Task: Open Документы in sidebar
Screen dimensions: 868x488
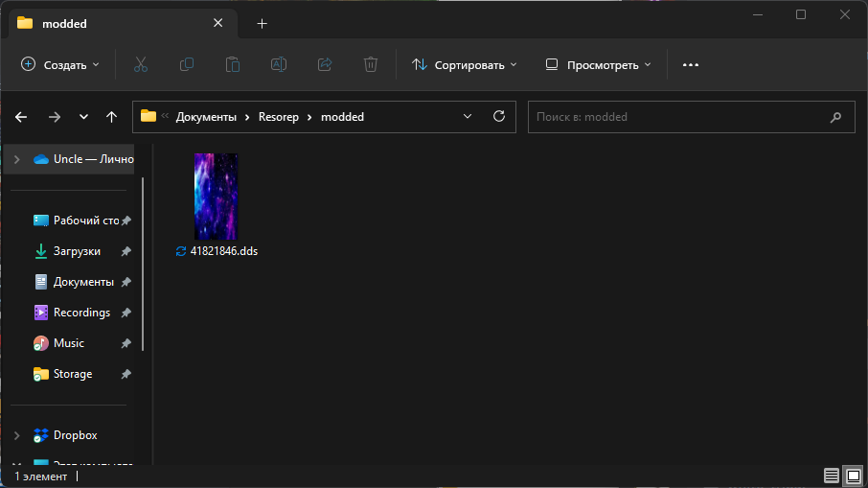Action: (74, 282)
